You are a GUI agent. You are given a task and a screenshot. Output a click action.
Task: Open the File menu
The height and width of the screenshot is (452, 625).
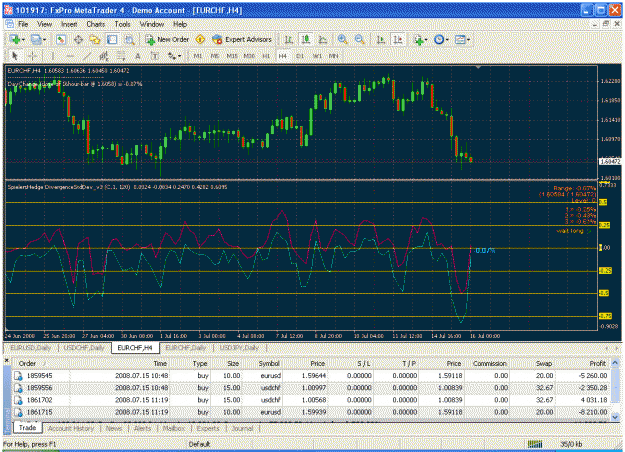(23, 24)
